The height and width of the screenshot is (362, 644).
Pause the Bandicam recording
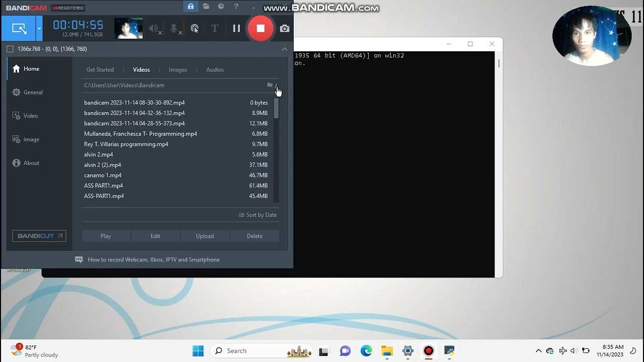(x=236, y=29)
